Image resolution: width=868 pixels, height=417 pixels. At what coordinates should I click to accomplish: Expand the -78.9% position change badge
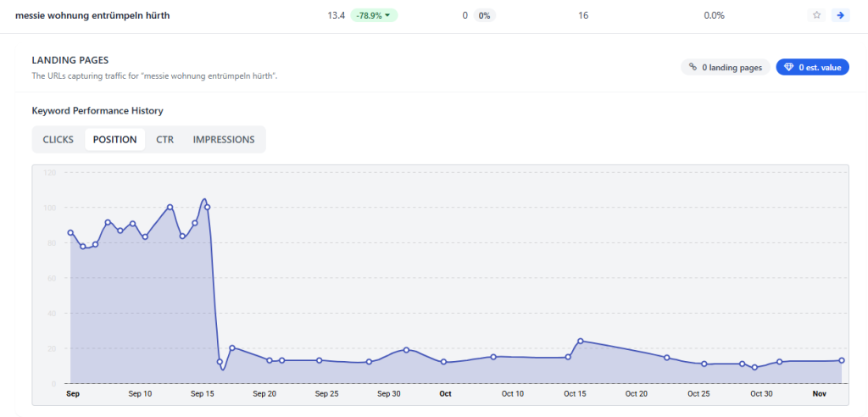coord(373,15)
